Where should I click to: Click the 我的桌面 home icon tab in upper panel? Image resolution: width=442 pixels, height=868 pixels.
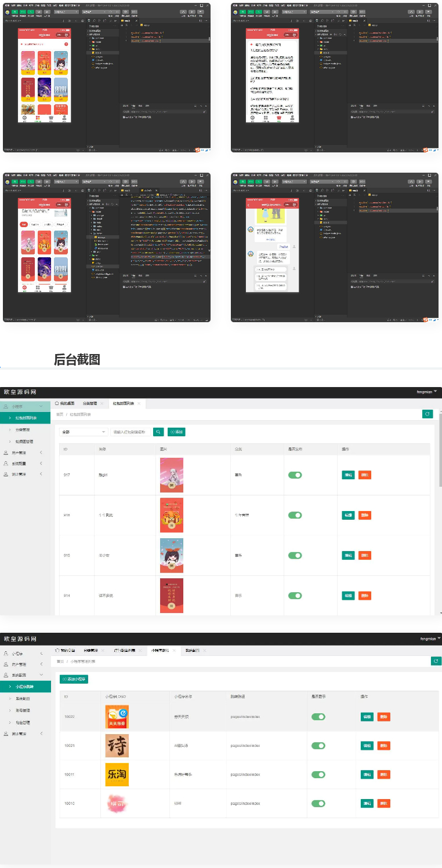pyautogui.click(x=65, y=403)
